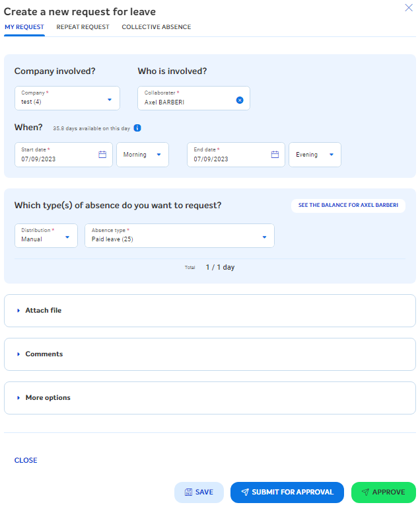The image size is (420, 511).
Task: Open the Start date calendar picker
Action: click(102, 155)
